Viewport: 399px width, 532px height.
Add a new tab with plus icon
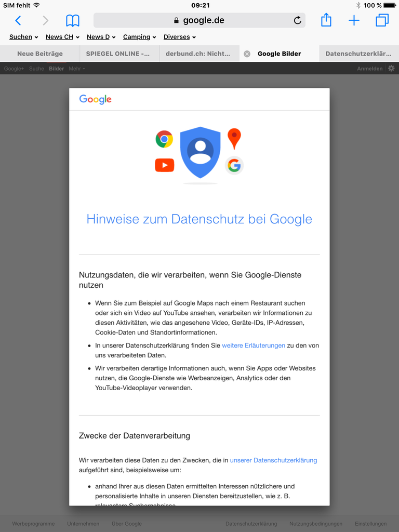pos(354,20)
